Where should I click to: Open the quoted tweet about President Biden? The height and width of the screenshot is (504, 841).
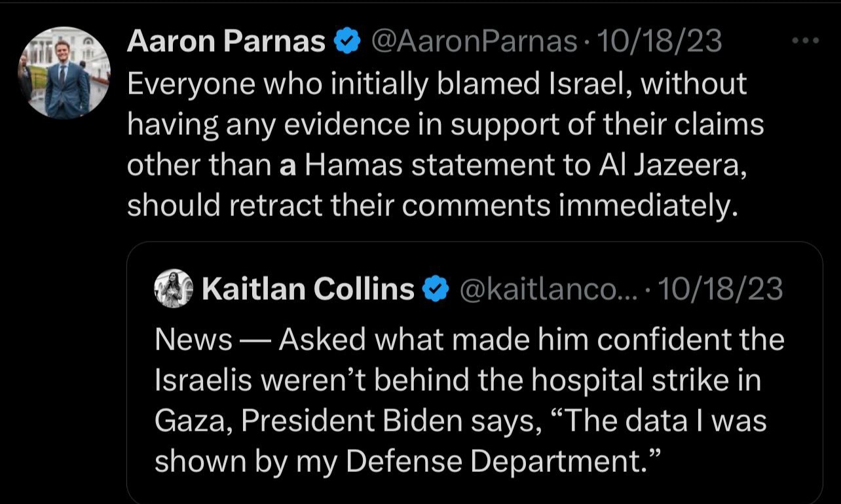(474, 372)
